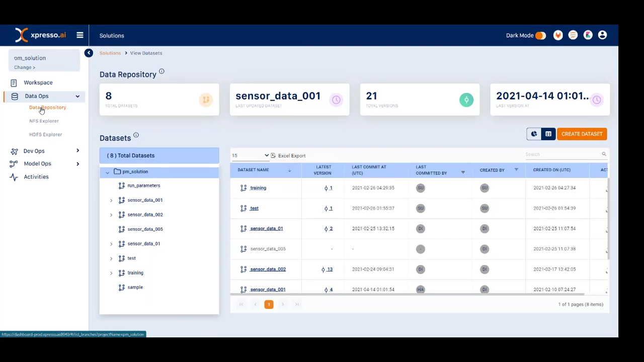Expand the Dev Ops menu
Image resolution: width=644 pixels, height=362 pixels.
(x=77, y=151)
